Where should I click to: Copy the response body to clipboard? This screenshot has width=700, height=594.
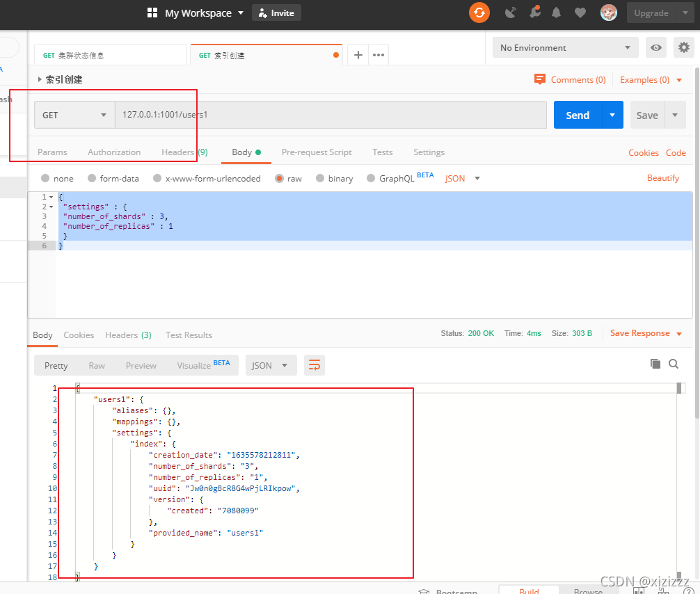655,364
